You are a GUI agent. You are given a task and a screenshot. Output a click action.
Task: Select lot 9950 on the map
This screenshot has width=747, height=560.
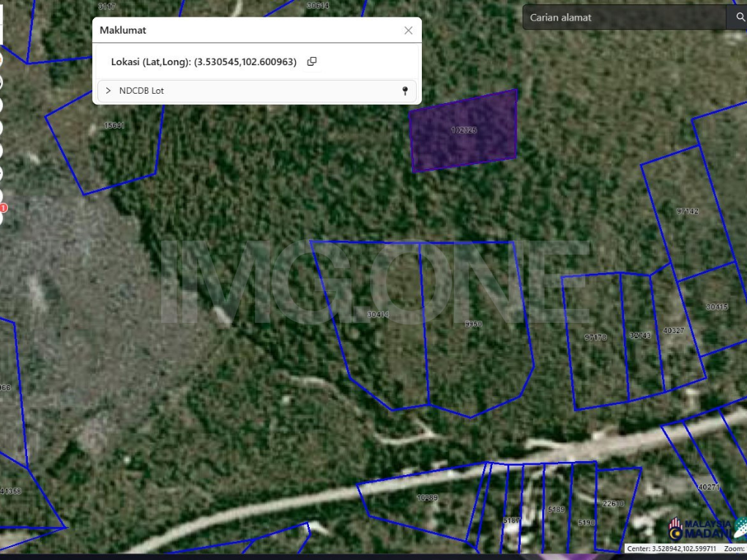tap(473, 324)
